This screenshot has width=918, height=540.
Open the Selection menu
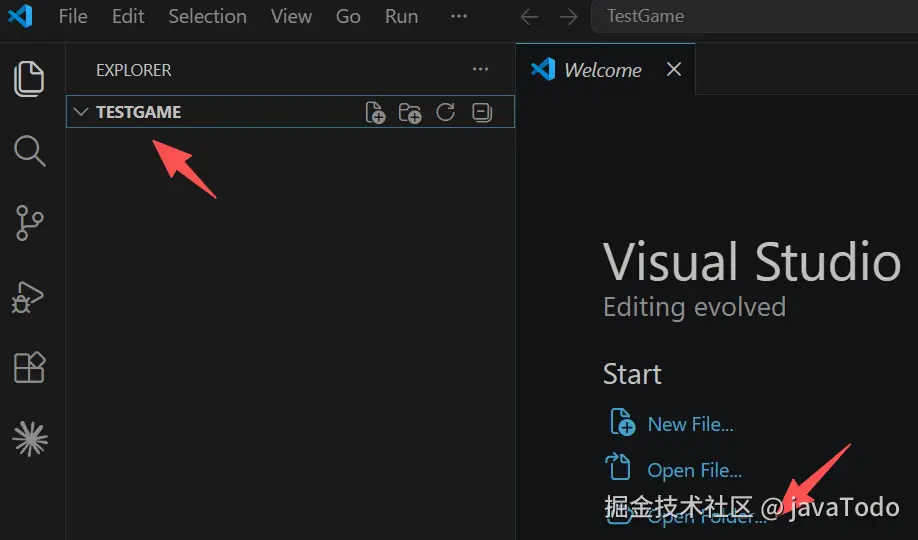point(207,17)
